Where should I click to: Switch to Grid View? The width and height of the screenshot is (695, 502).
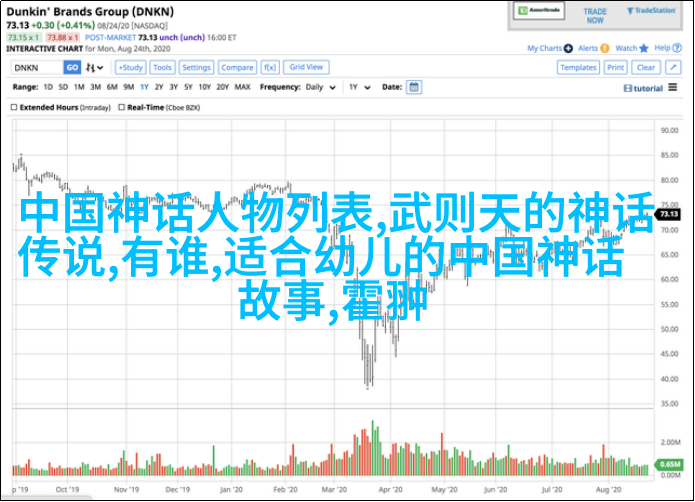(306, 67)
